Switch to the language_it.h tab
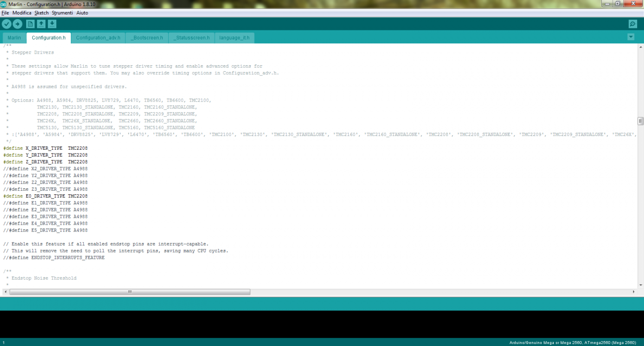 tap(234, 38)
